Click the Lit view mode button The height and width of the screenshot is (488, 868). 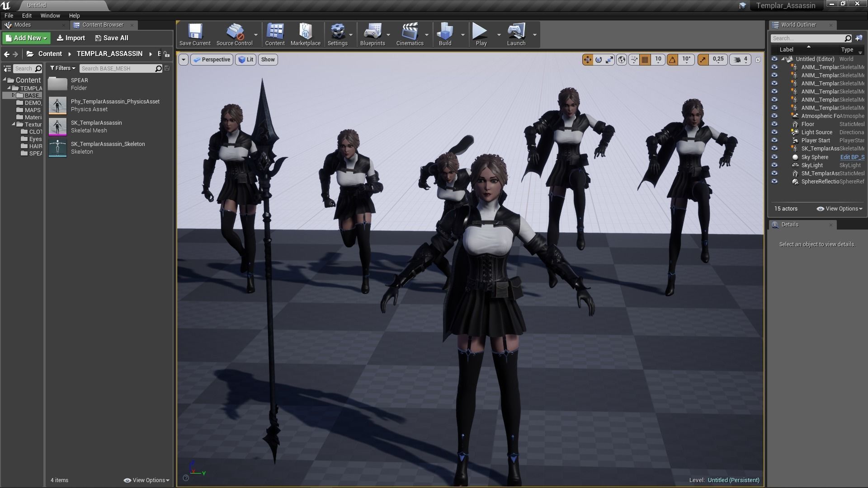245,60
